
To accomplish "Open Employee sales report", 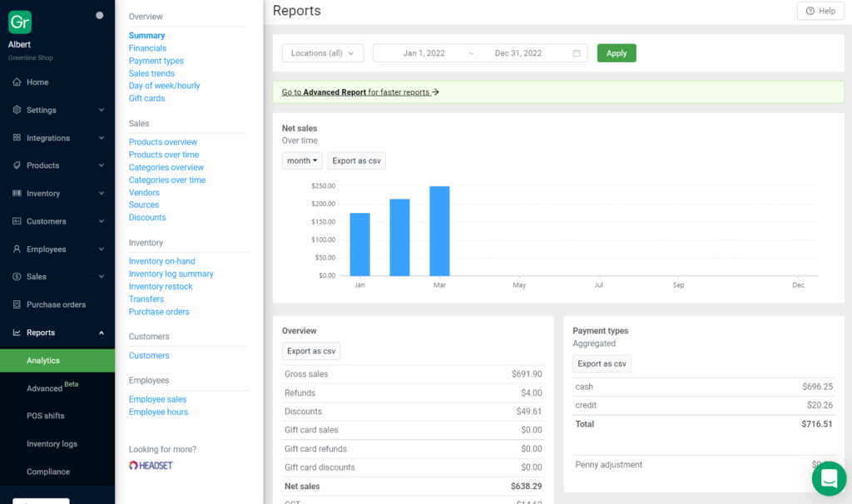I will [x=157, y=399].
